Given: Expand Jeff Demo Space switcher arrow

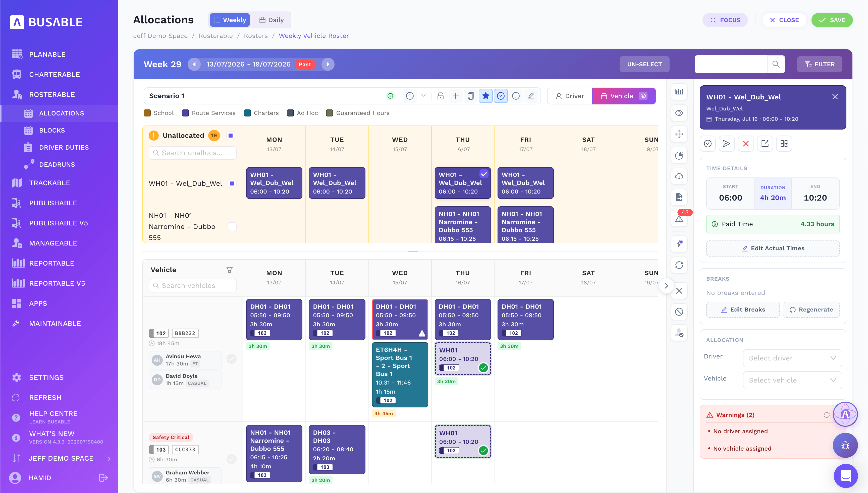Looking at the screenshot, I should [109, 458].
